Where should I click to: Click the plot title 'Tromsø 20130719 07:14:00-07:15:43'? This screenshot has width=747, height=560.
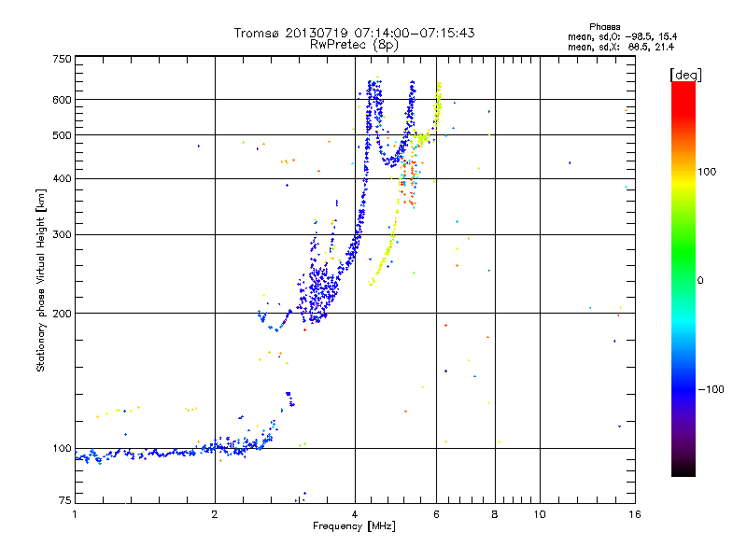click(x=354, y=33)
